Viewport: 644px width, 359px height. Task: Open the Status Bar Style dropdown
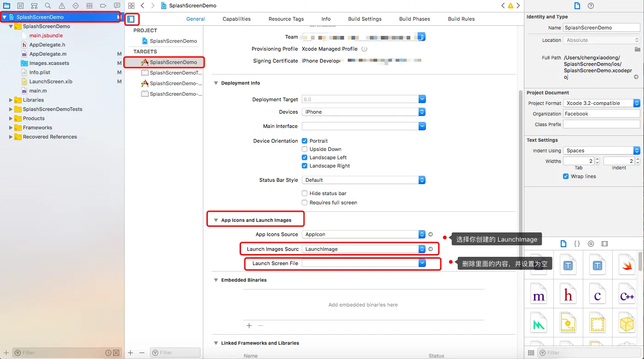click(364, 180)
